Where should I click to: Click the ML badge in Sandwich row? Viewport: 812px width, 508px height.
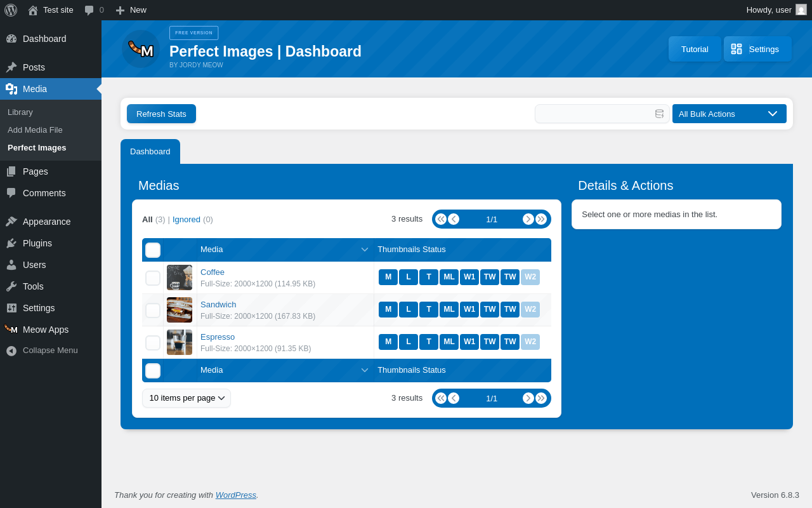click(x=449, y=310)
